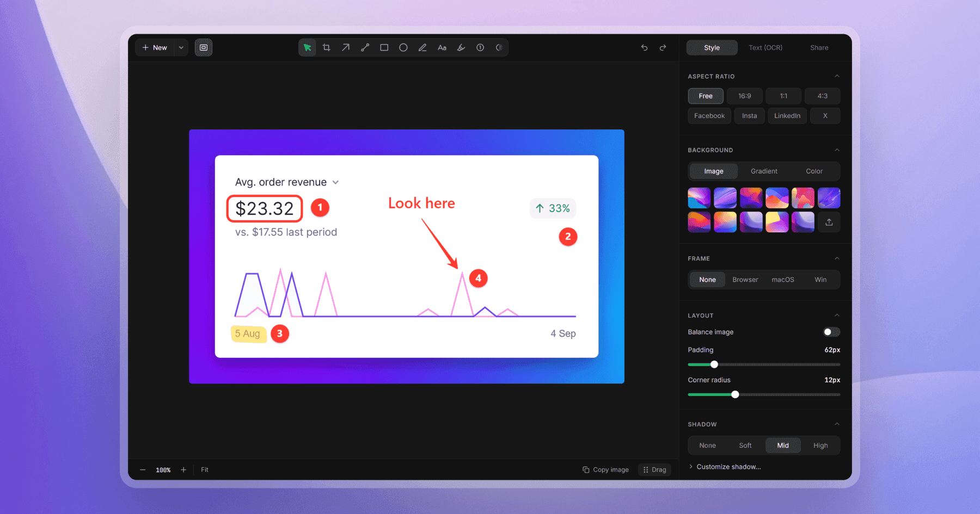Toggle the Balance image switch
Screen dimensions: 980x514
coord(831,332)
